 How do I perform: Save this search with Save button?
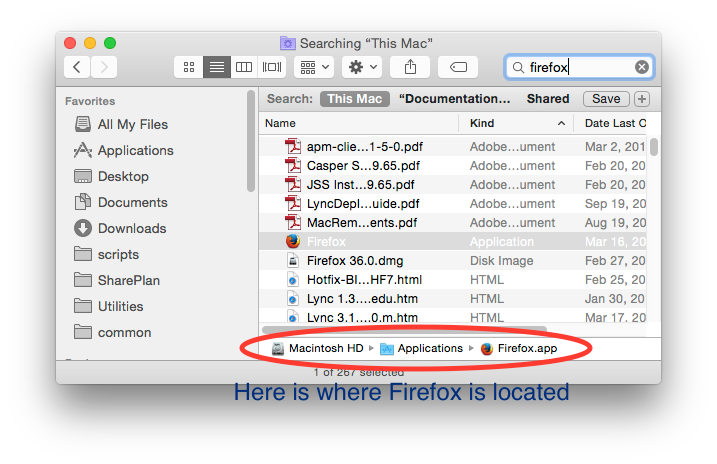[x=606, y=99]
